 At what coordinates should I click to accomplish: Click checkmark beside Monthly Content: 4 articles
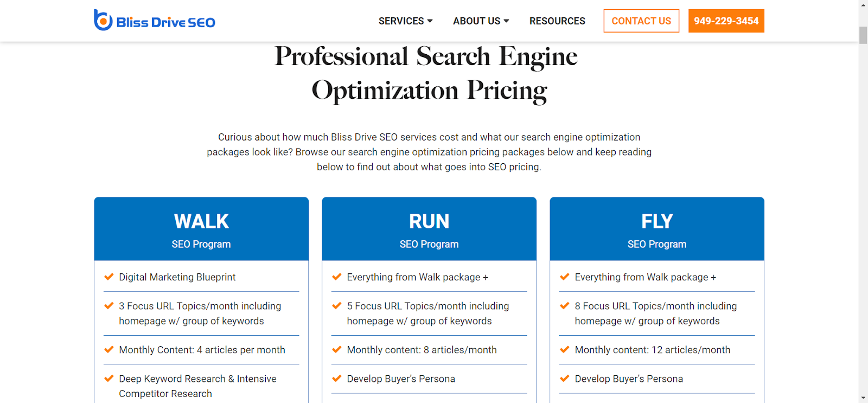(x=109, y=350)
